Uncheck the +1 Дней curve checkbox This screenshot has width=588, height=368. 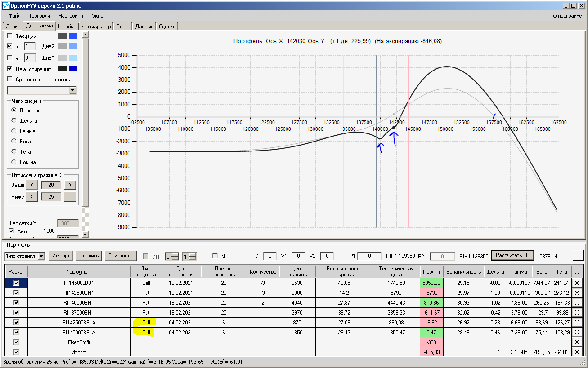9,46
